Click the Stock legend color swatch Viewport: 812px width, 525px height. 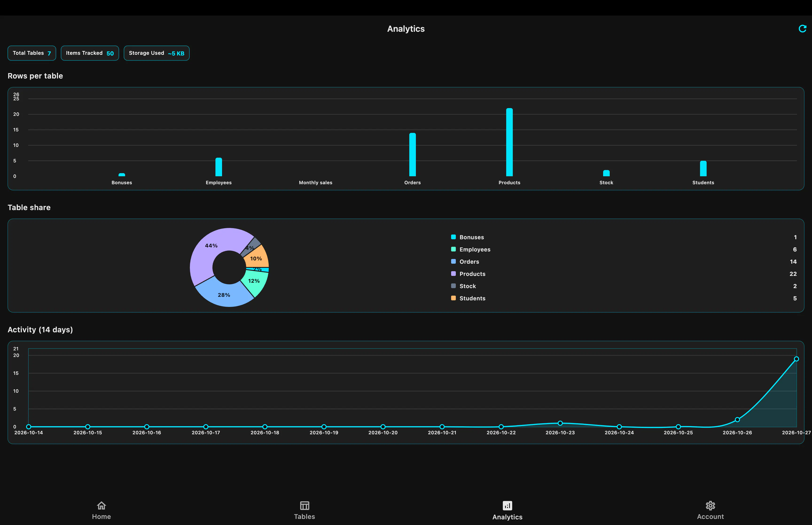pyautogui.click(x=453, y=286)
